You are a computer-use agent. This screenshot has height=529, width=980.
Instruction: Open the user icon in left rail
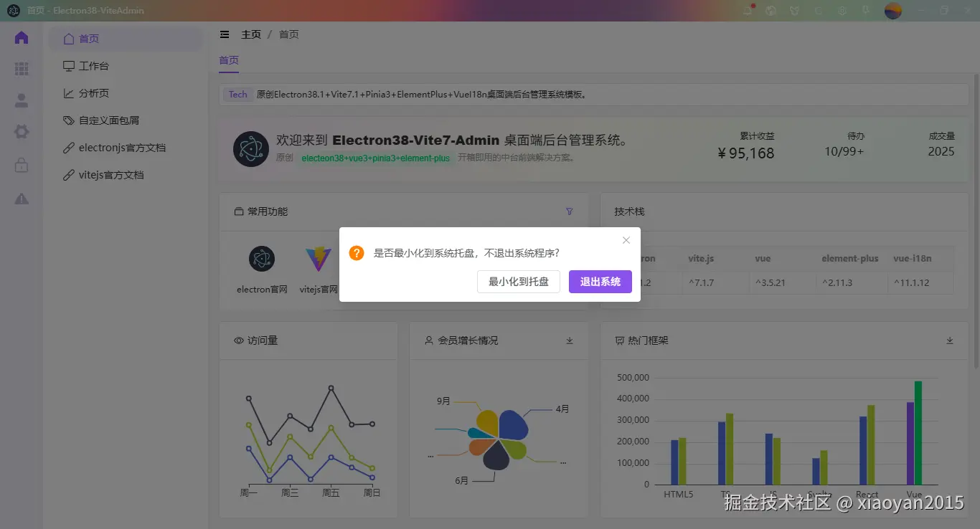pyautogui.click(x=22, y=100)
